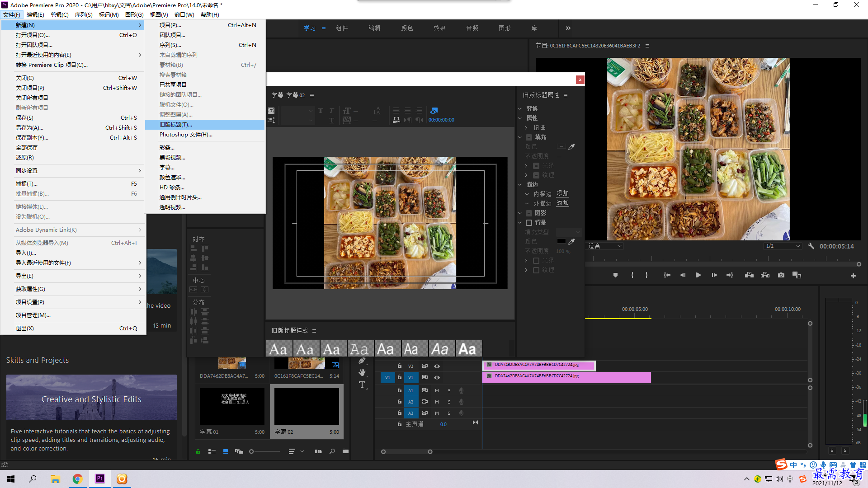The height and width of the screenshot is (488, 868).
Task: Play the sequence in the Program monitor
Action: (x=698, y=275)
